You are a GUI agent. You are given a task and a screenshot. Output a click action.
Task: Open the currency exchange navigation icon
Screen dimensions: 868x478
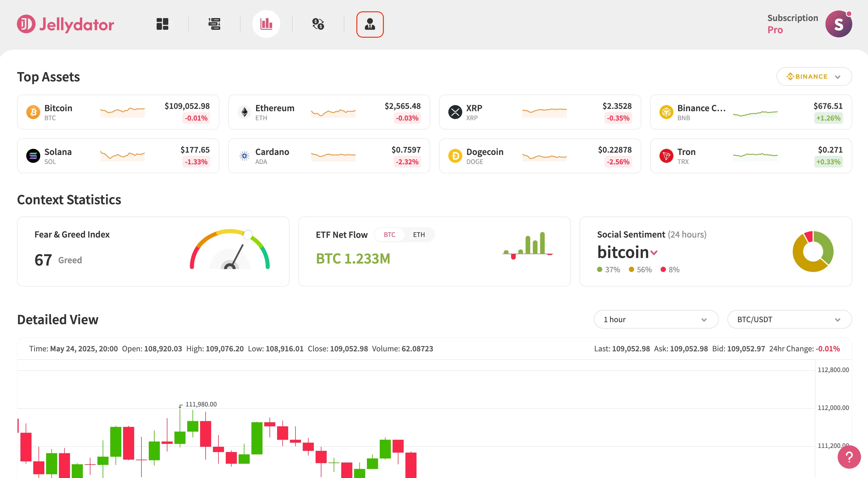[x=318, y=24]
